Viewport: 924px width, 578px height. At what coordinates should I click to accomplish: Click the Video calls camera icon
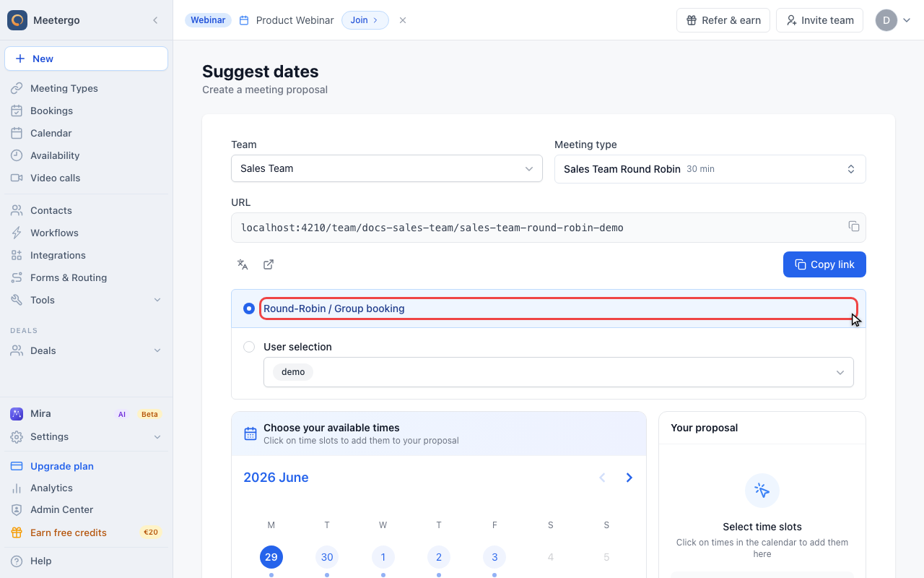(x=17, y=178)
